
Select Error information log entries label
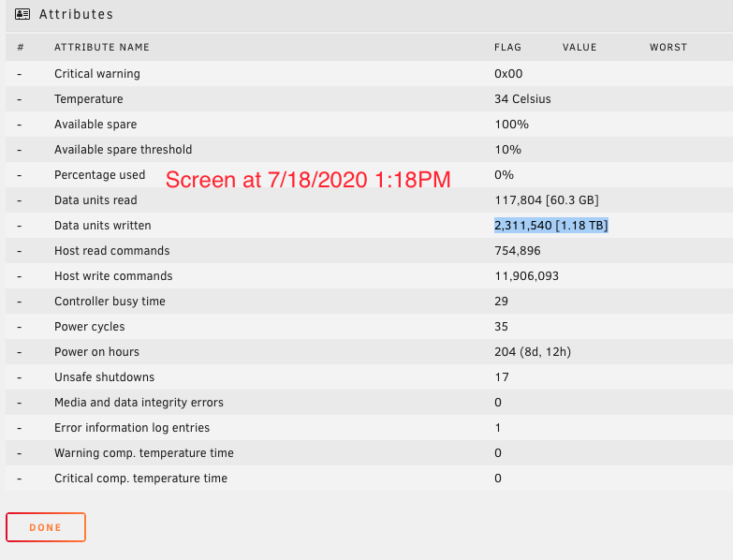pyautogui.click(x=132, y=427)
